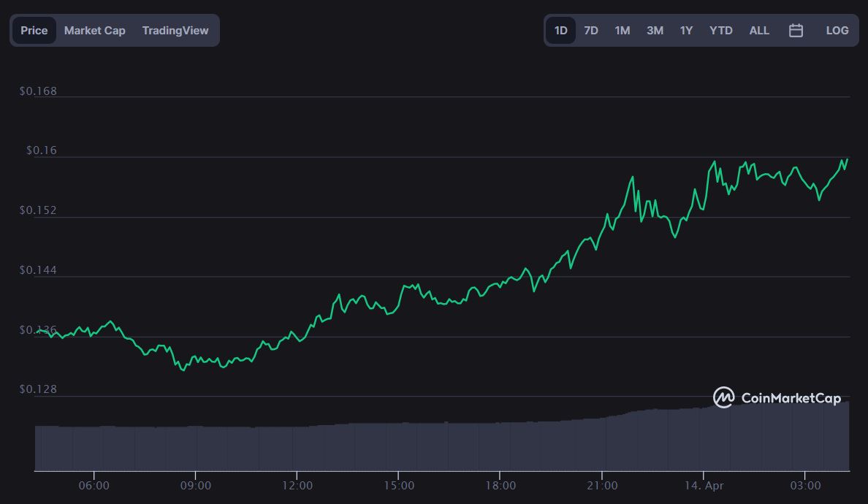This screenshot has height=504, width=868.
Task: Select the 1M time range
Action: pos(622,30)
